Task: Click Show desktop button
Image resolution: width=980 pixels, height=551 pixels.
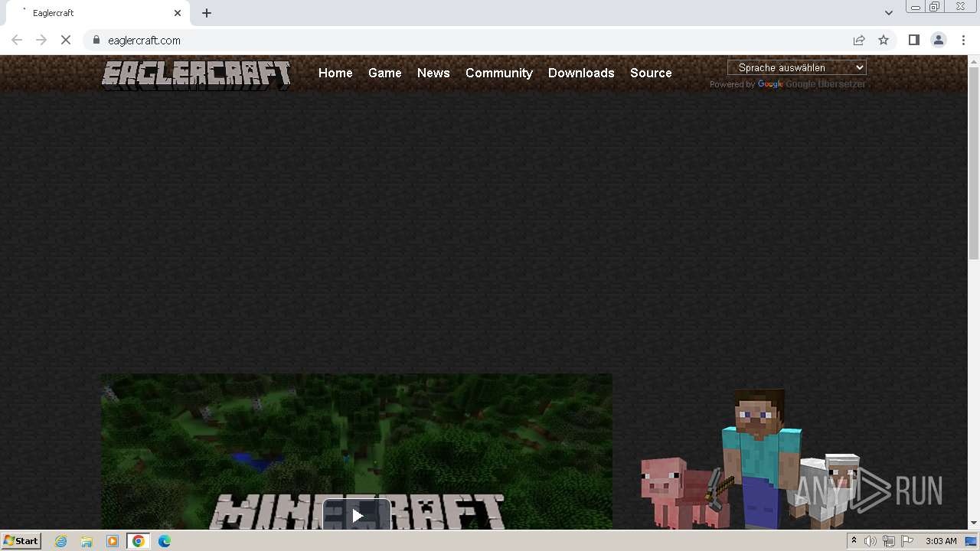Action: coord(971,541)
